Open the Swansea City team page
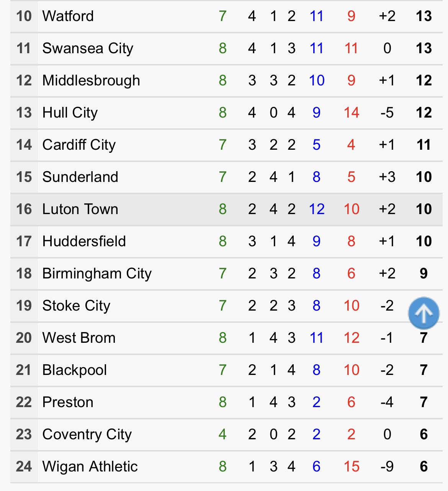 [x=88, y=48]
